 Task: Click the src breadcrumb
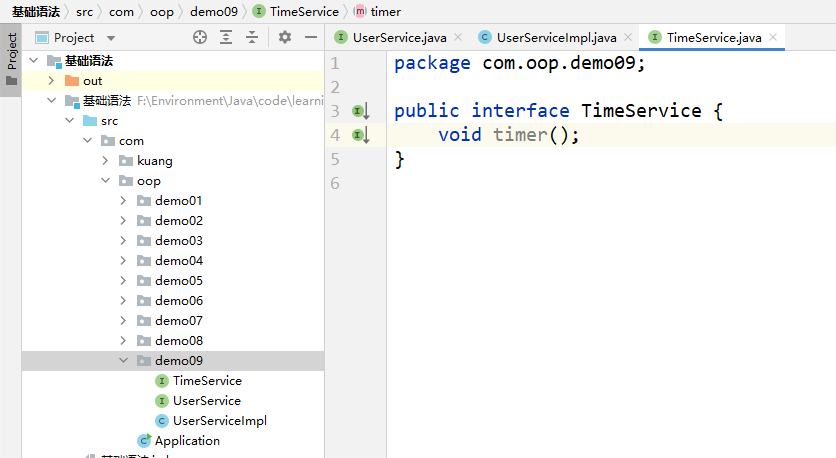tap(84, 12)
